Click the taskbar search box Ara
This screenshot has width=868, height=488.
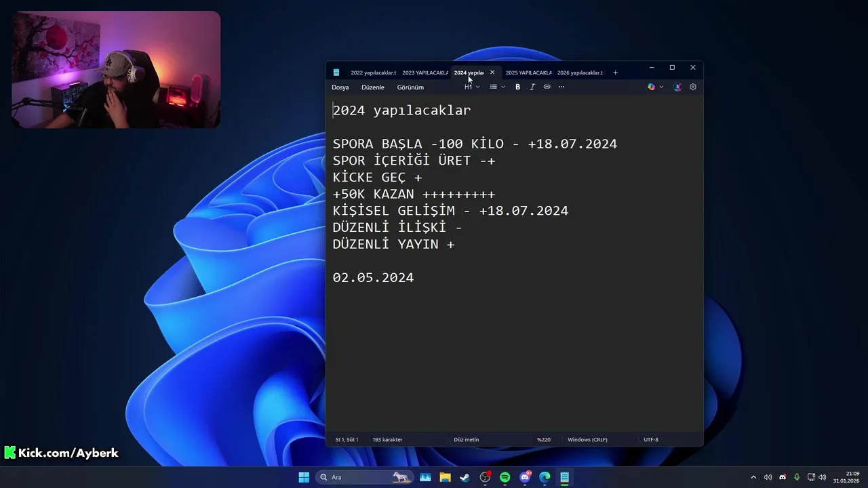[x=365, y=477]
